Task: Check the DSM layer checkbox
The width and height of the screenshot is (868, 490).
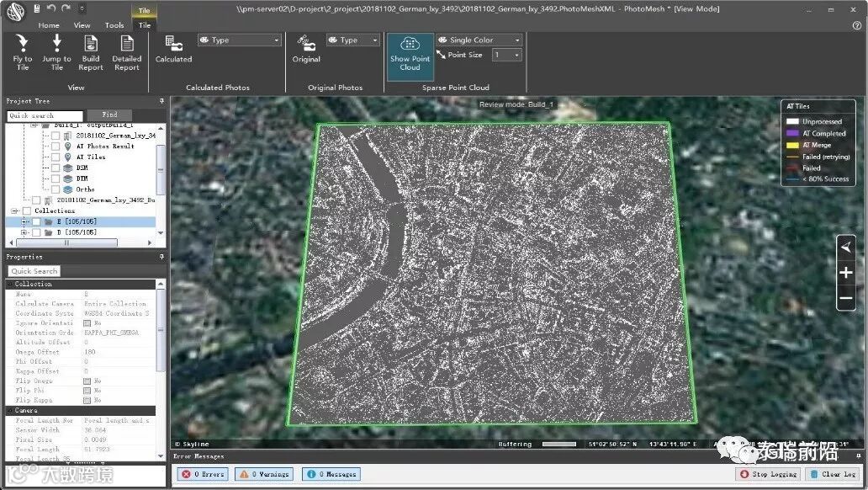Action: pos(54,168)
